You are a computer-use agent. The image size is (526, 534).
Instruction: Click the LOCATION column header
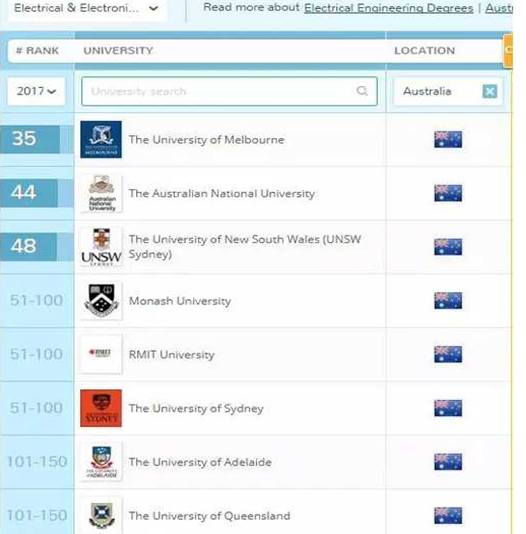point(425,50)
